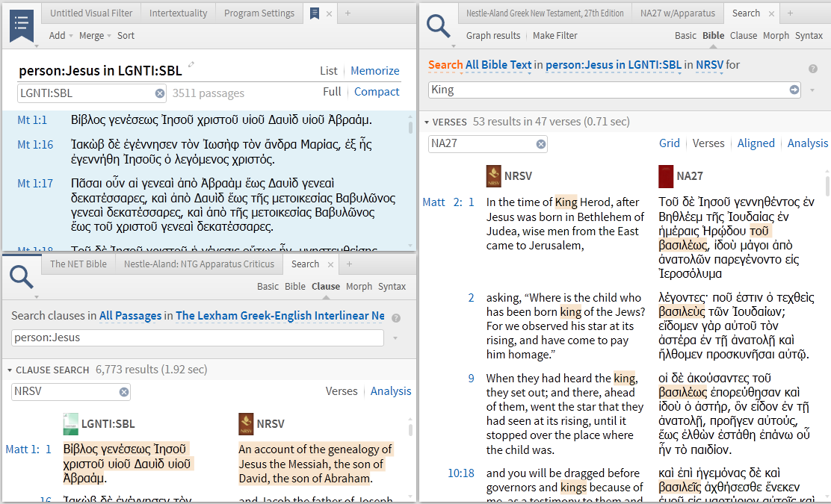Open the Untitled Visual Filter tab

point(91,13)
